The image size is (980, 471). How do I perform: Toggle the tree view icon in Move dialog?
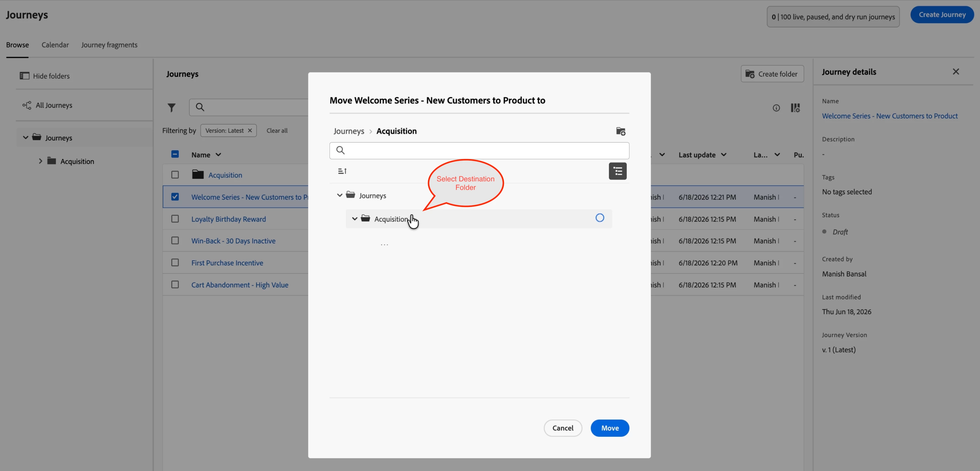(617, 171)
